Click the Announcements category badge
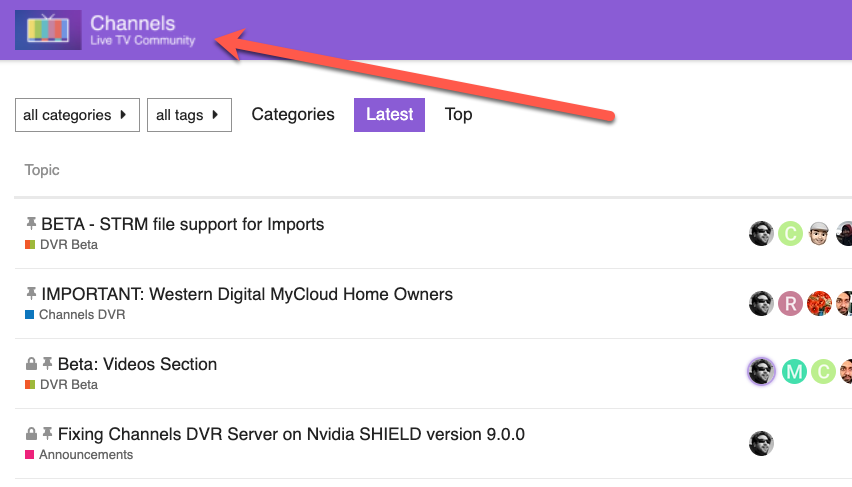The height and width of the screenshot is (487, 852). [x=85, y=455]
